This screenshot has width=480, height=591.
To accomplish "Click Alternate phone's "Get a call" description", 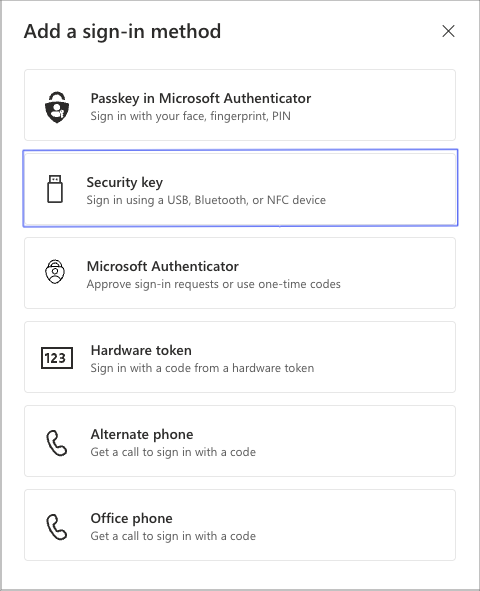I will 173,452.
